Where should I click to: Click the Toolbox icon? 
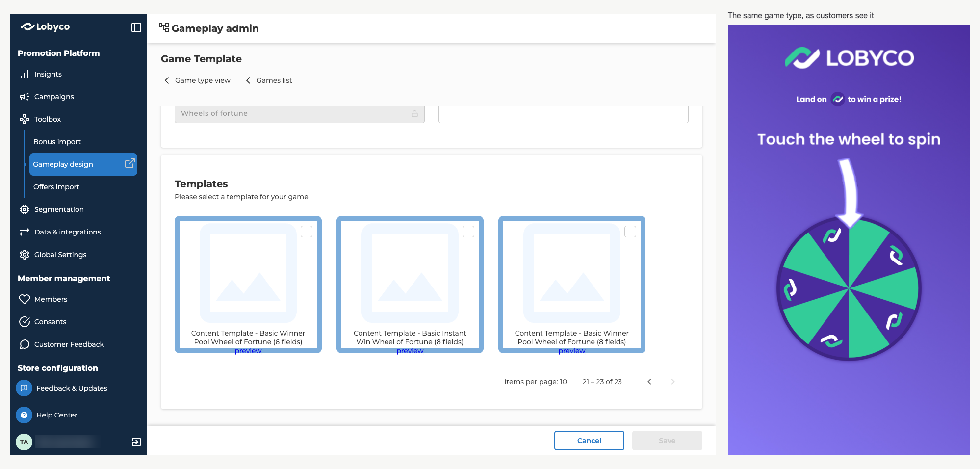pyautogui.click(x=25, y=119)
